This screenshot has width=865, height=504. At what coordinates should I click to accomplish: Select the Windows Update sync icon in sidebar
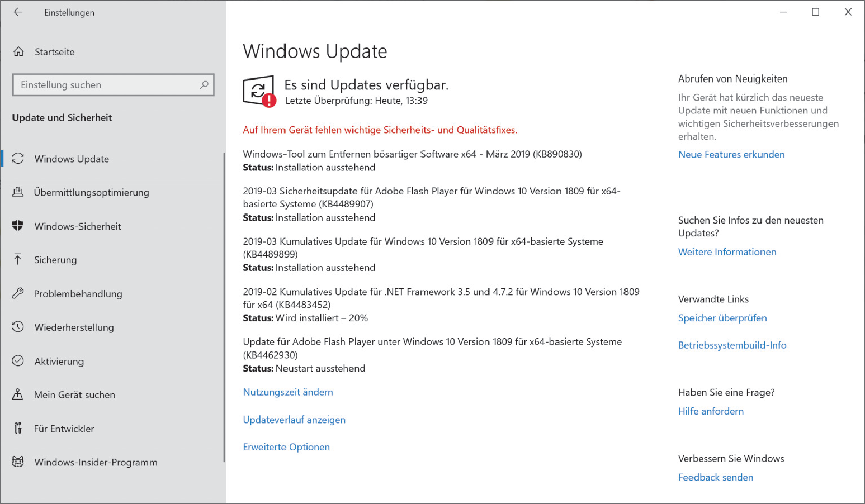18,159
